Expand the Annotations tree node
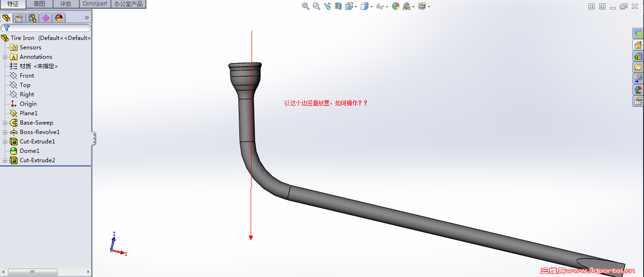 coord(5,57)
